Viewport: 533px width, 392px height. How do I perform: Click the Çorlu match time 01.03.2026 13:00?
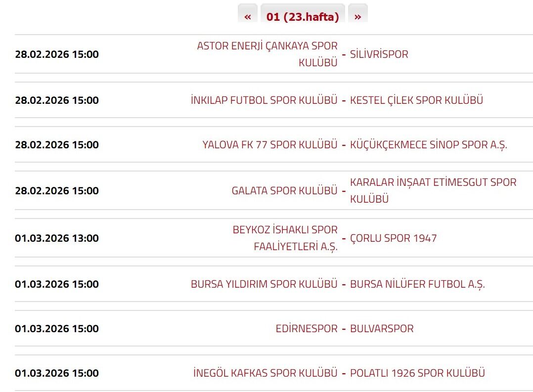coord(57,238)
